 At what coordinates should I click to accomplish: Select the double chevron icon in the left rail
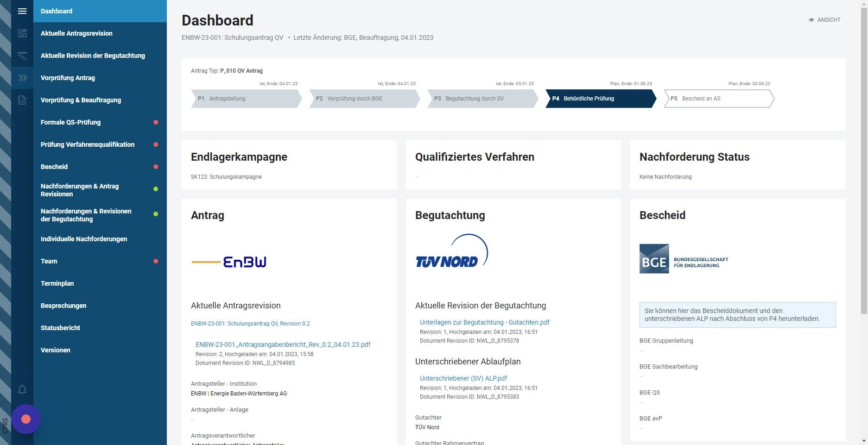click(22, 78)
